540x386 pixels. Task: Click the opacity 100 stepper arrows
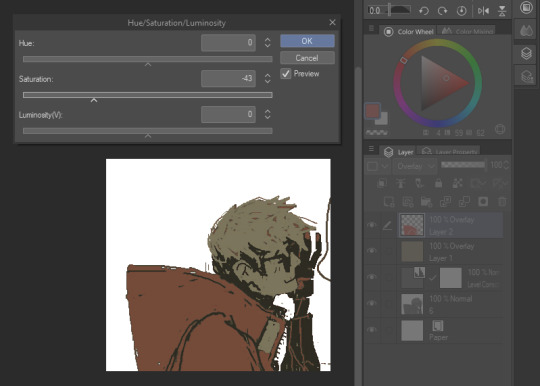click(506, 165)
